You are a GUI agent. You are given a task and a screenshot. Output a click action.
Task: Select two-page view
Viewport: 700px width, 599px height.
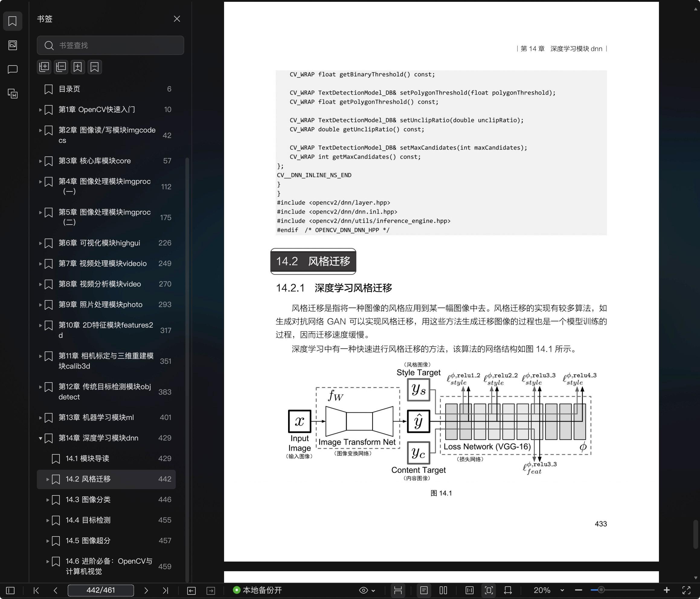(443, 590)
